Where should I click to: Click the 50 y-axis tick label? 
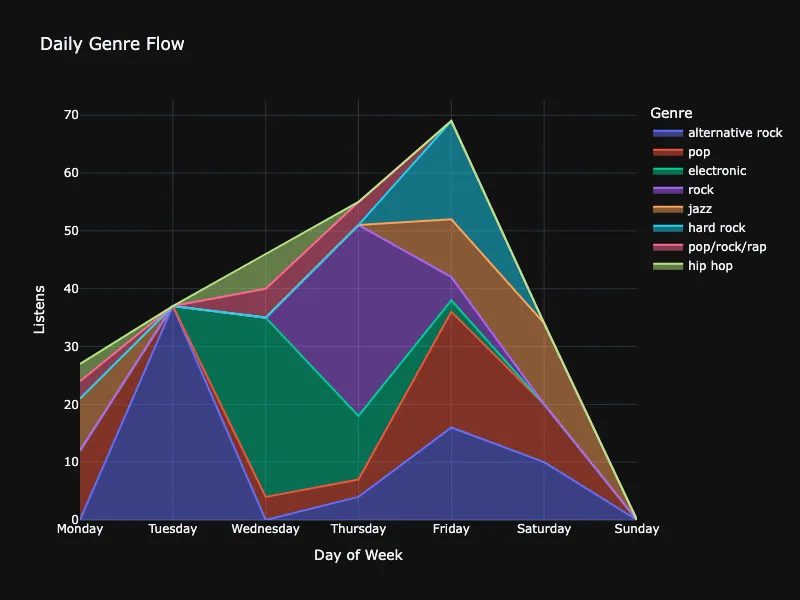tap(72, 231)
